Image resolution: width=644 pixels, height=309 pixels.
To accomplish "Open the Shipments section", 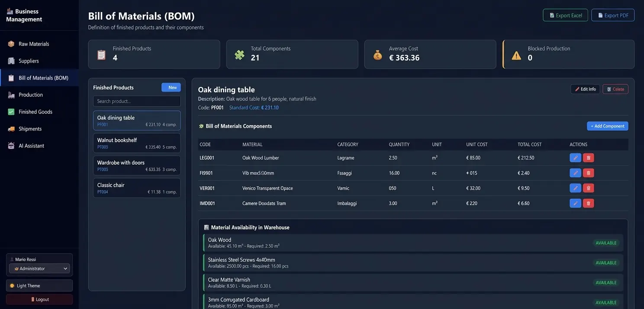I will click(x=39, y=129).
